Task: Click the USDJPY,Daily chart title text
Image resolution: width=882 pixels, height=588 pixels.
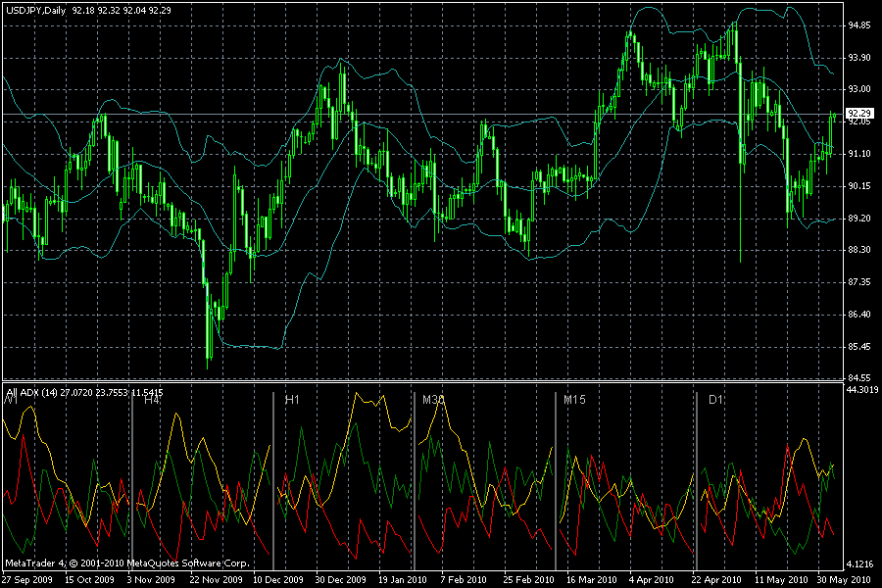Action: click(36, 10)
